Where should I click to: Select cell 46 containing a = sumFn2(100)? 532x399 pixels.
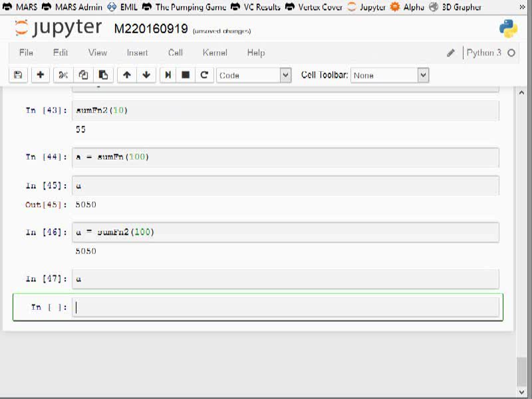tap(285, 232)
